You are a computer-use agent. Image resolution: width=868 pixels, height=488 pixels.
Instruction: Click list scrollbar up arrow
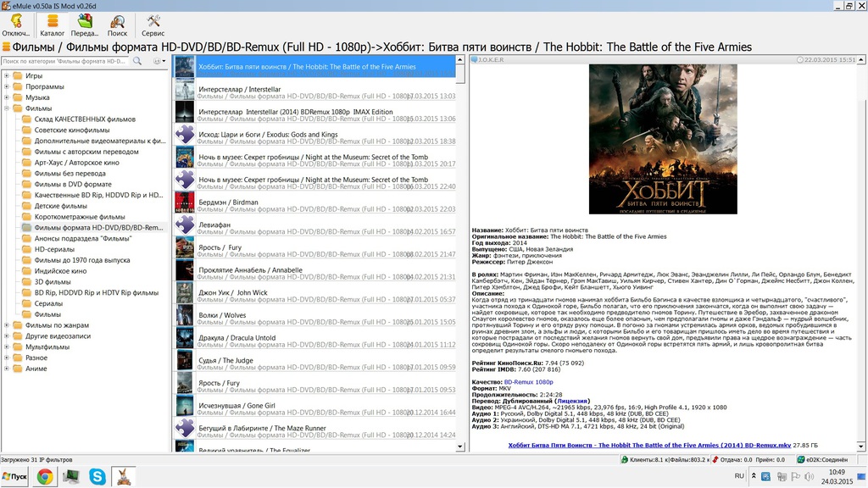click(460, 59)
